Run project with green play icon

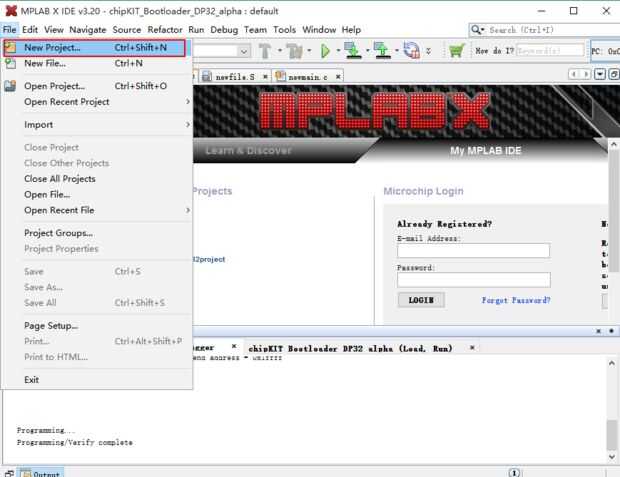click(325, 51)
